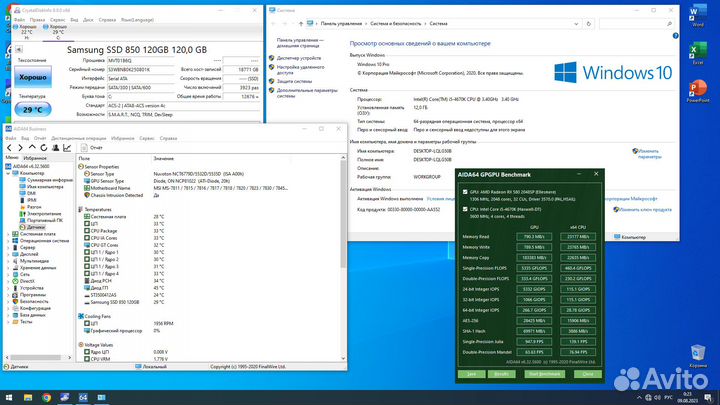Open Excel from the desktop shortcut
This screenshot has height=405, width=720.
click(698, 53)
